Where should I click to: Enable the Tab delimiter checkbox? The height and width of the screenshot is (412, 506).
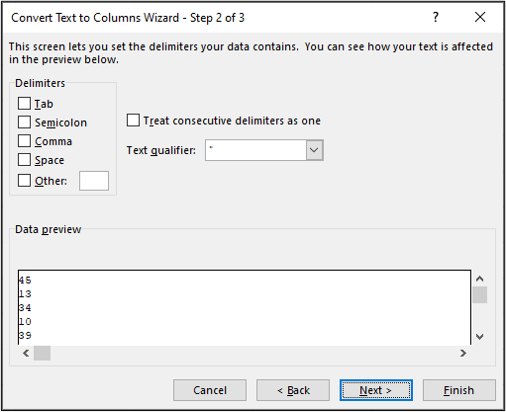(x=24, y=104)
